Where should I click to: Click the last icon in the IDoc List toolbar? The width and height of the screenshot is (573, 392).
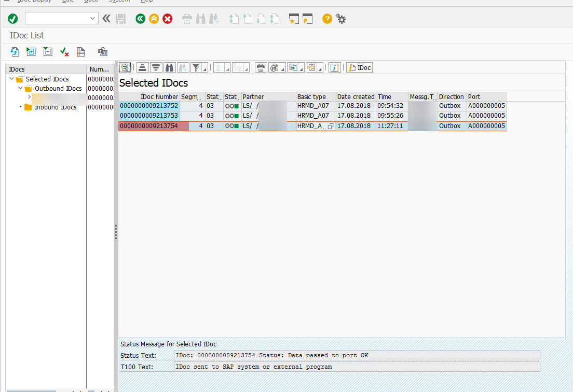(103, 52)
